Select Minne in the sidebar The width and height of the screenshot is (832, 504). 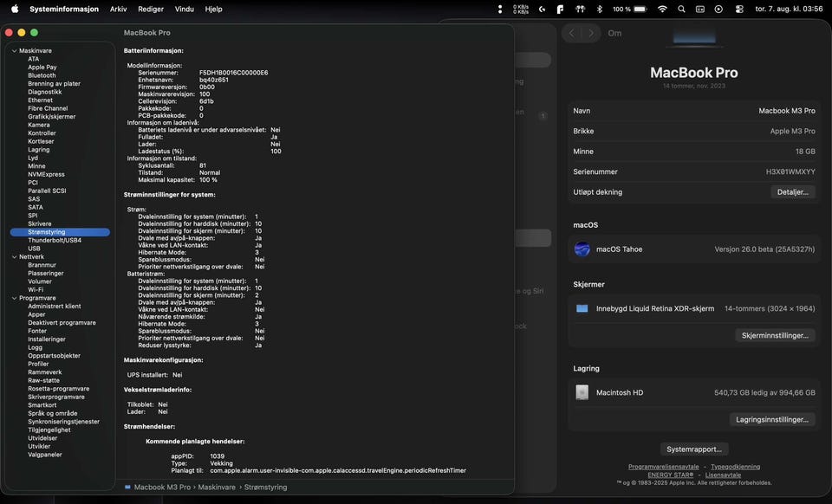point(36,166)
